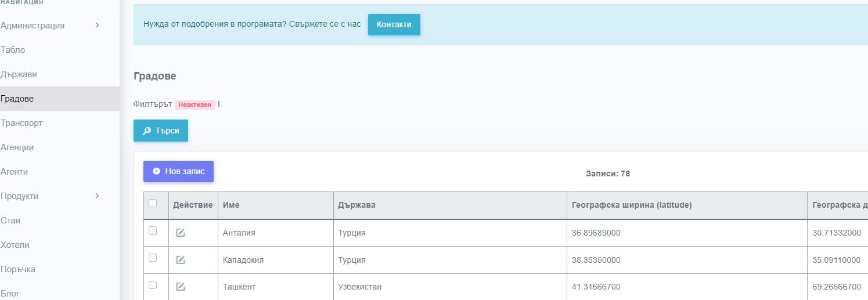Select the checkbox for the Кападокия row
Screen dimensions: 868x300
pos(153,258)
